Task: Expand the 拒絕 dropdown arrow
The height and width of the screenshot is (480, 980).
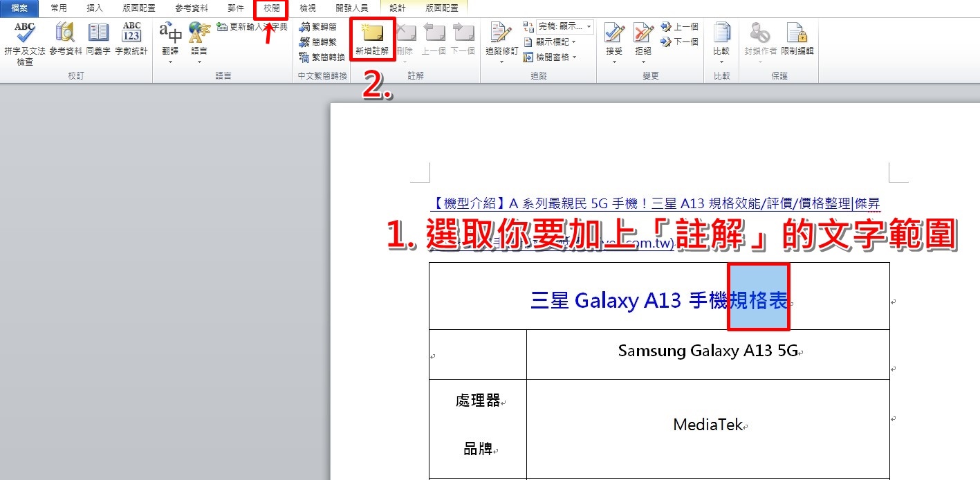Action: pos(643,62)
